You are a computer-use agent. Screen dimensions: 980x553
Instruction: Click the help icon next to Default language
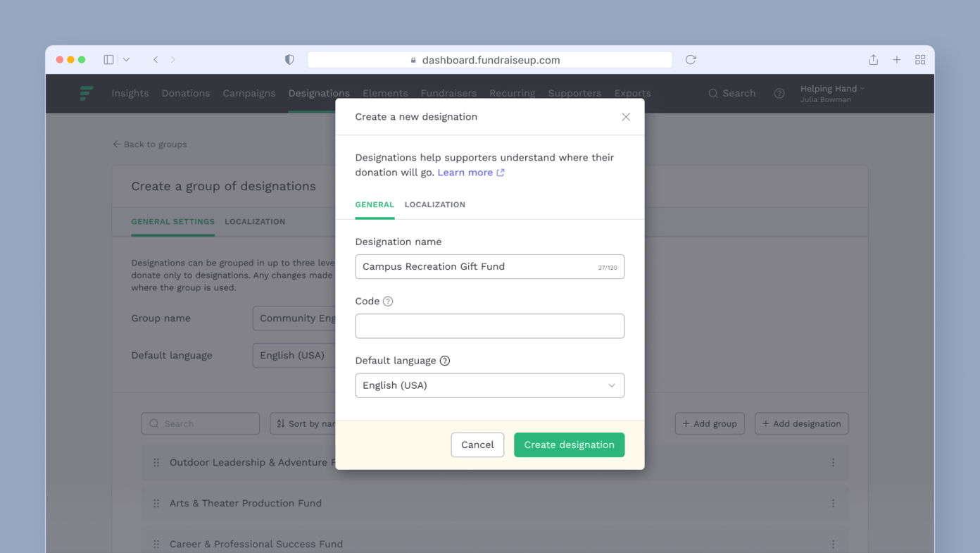point(444,360)
